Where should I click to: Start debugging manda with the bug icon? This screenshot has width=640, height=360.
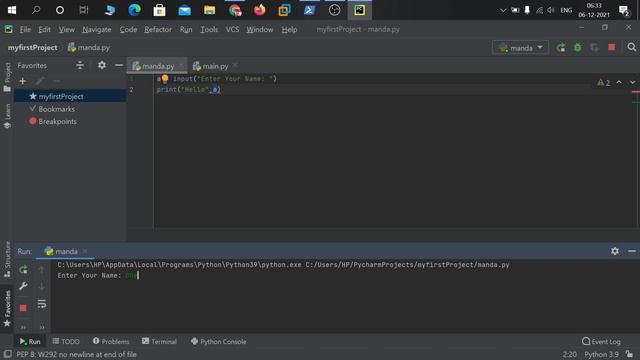[578, 48]
